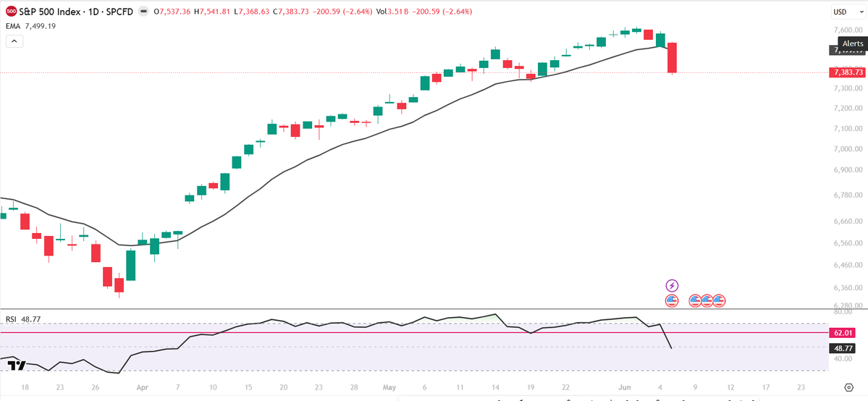868x401 pixels.
Task: Click the US flag event icon above date 9
Action: coord(695,301)
